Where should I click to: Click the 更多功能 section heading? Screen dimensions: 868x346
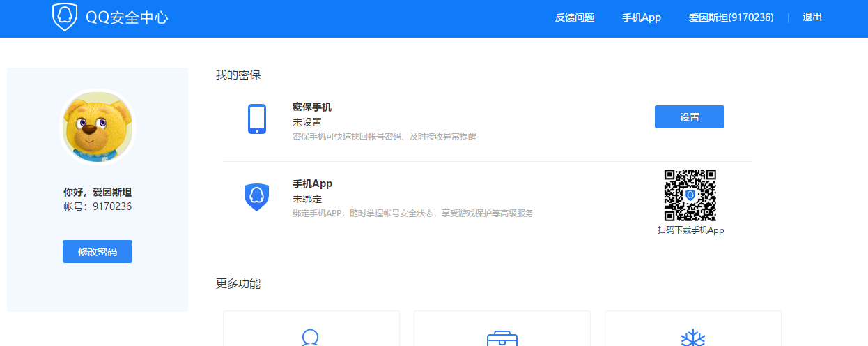238,284
